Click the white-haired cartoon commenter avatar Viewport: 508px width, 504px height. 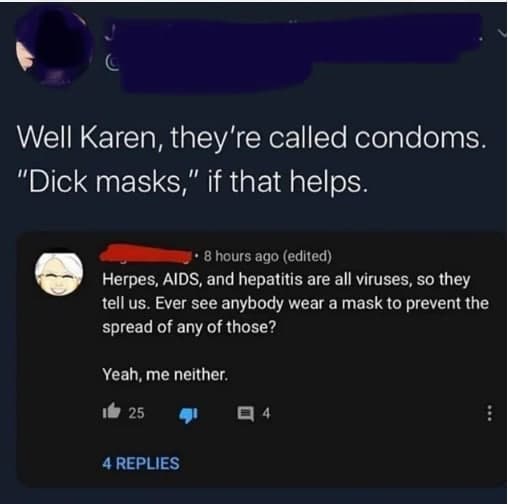(59, 274)
